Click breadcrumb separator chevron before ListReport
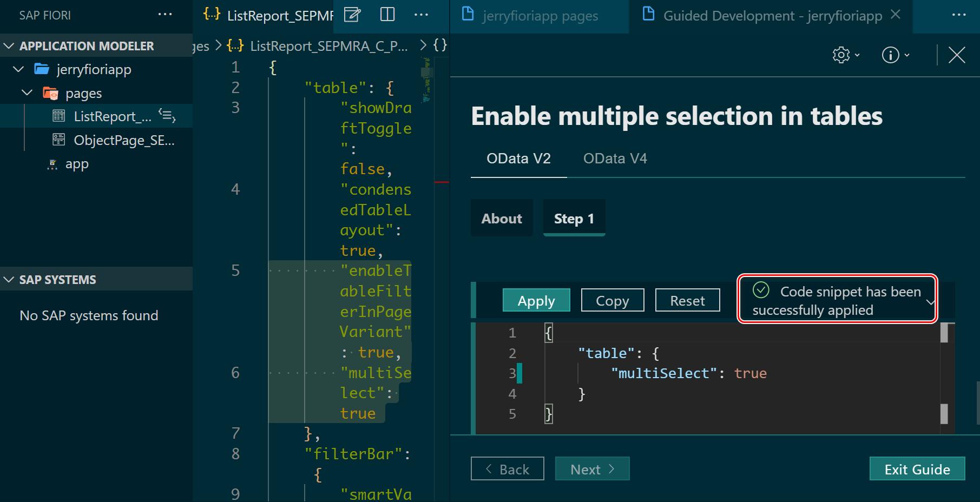The width and height of the screenshot is (980, 502). click(219, 45)
